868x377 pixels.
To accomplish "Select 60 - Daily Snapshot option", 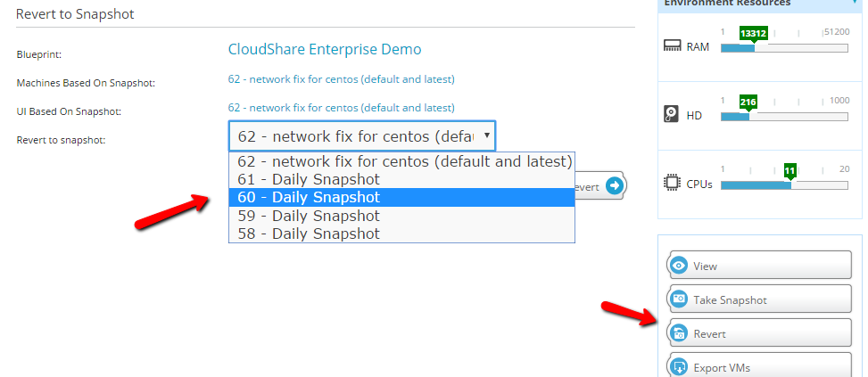I will [402, 197].
